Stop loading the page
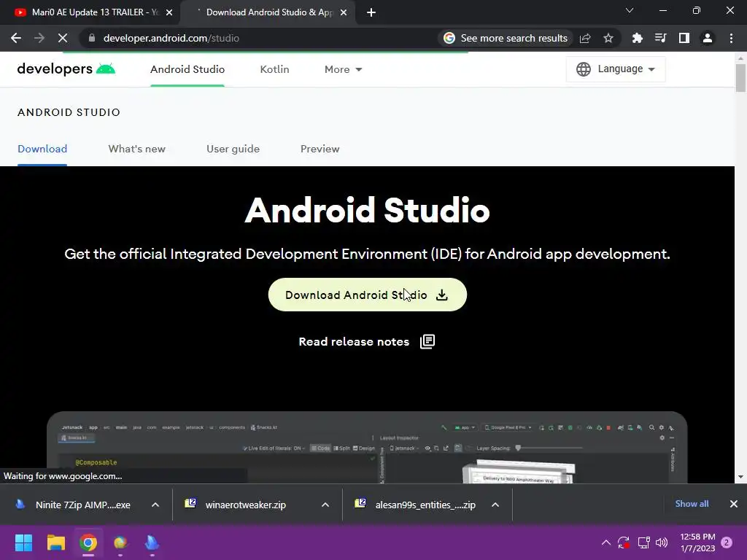 coord(63,38)
